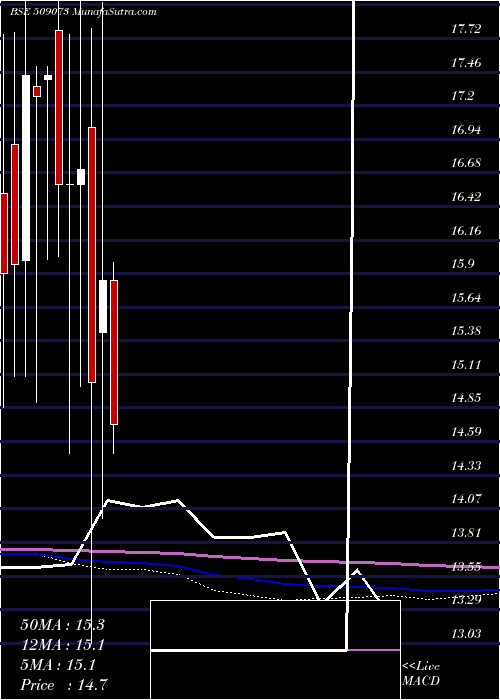500x700 pixels.
Task: Click the 14.59 price axis label
Action: pos(466,432)
